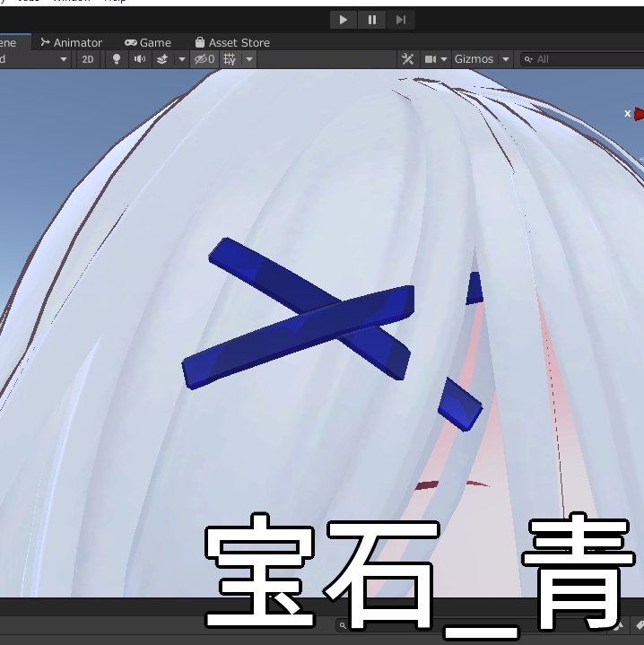Click the scene search field labeled All
This screenshot has height=645, width=644.
582,59
